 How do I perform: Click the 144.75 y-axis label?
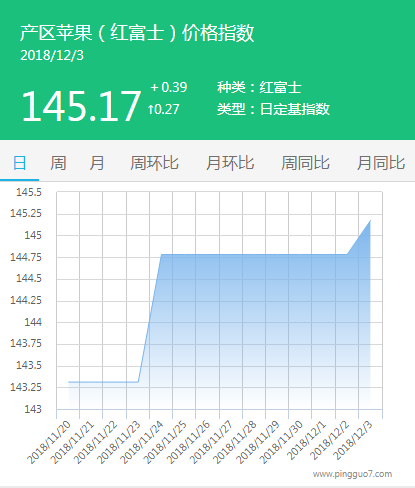26,257
